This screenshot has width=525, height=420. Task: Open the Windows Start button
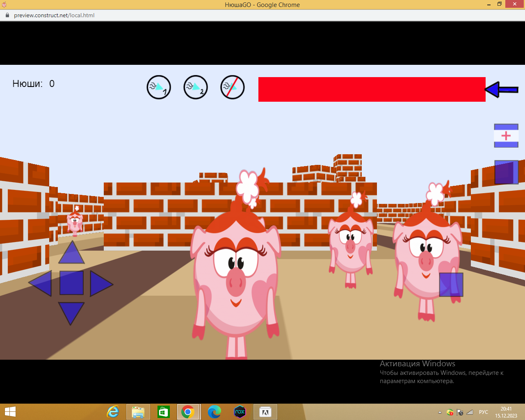tap(10, 412)
